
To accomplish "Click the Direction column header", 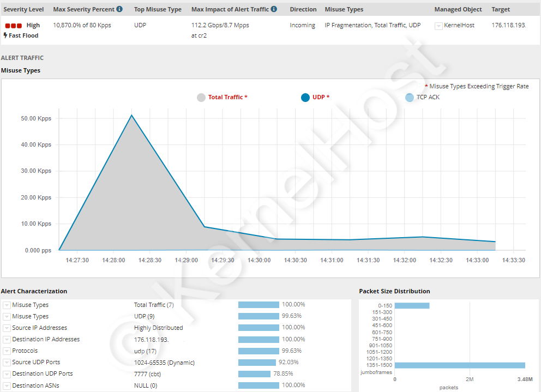I will pos(303,9).
